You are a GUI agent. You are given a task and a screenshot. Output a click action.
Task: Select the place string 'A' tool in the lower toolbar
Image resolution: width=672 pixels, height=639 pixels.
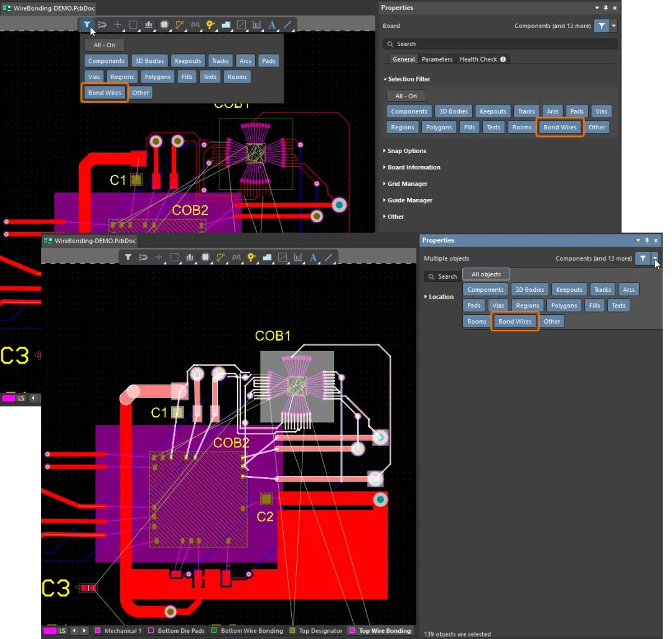pos(313,257)
